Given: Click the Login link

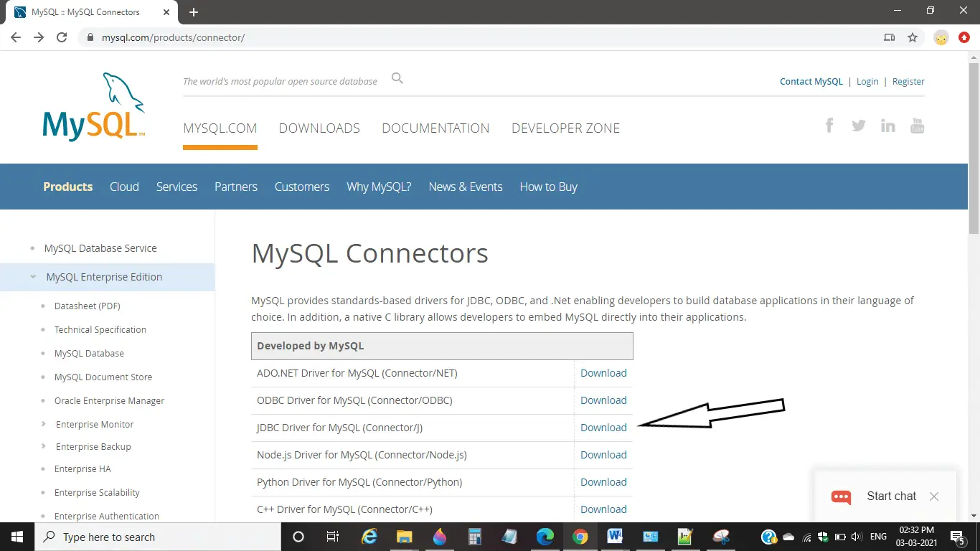Looking at the screenshot, I should 867,82.
